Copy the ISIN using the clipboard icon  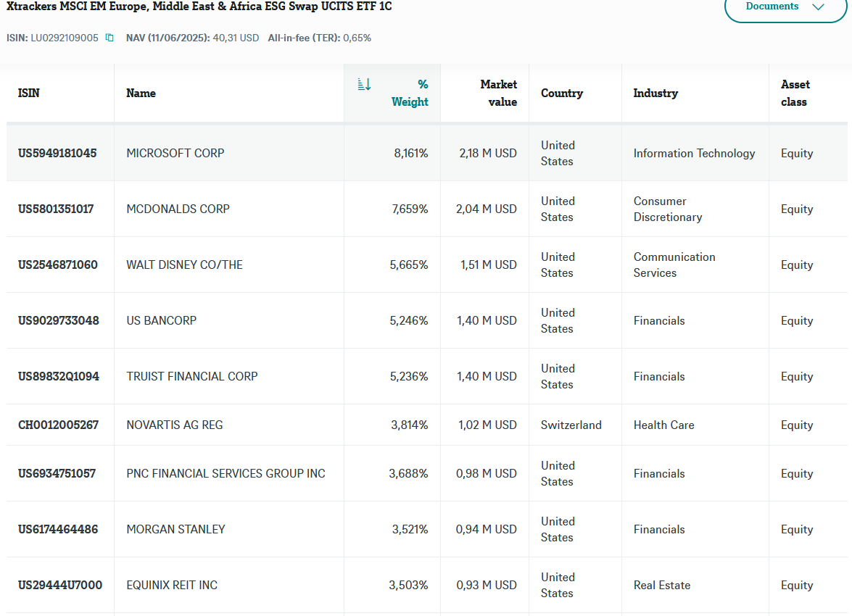coord(109,38)
